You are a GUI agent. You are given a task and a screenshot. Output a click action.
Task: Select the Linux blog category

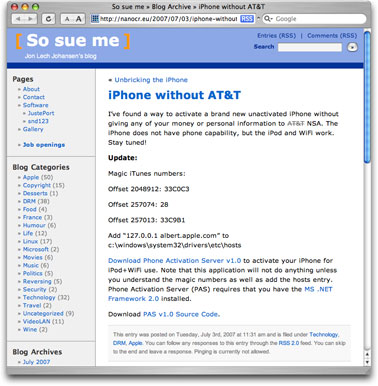point(30,241)
